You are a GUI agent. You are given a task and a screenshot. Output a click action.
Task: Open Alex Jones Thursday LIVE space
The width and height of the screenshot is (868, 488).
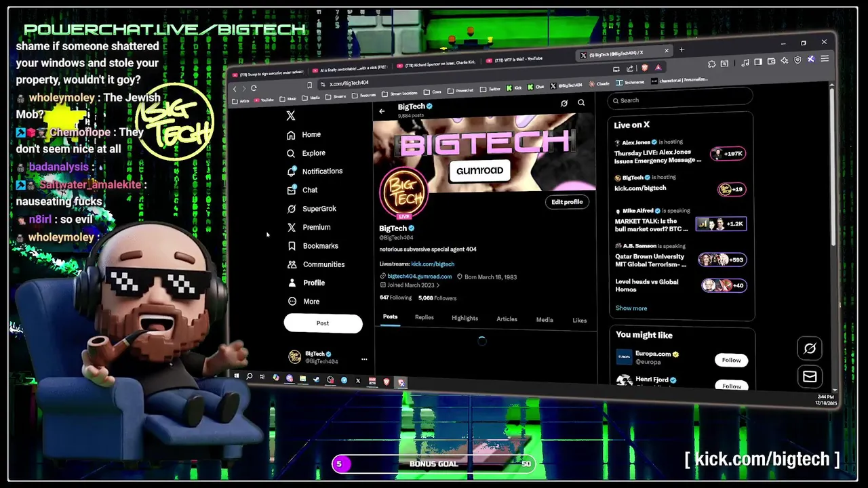point(680,152)
